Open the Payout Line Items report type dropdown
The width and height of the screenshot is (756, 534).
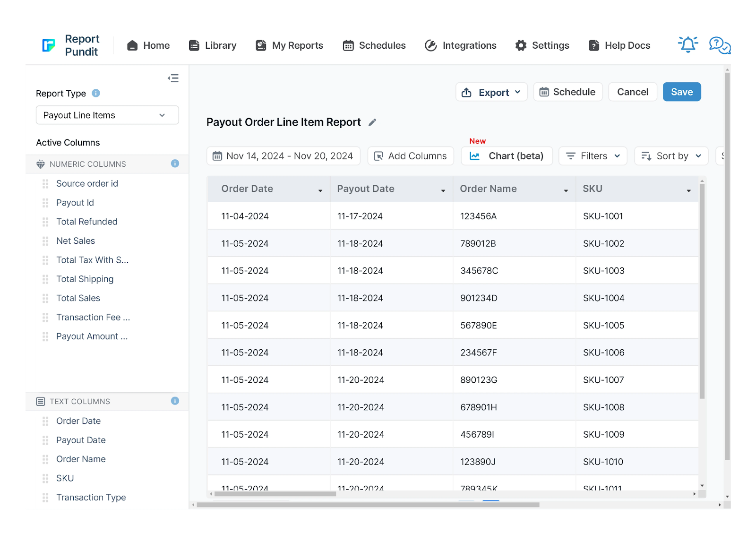point(107,115)
